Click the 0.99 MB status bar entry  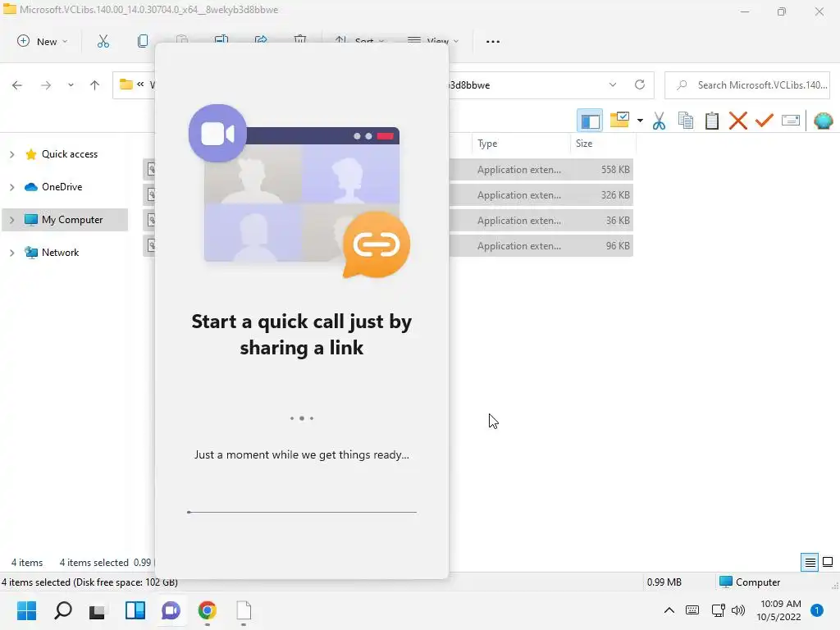664,582
